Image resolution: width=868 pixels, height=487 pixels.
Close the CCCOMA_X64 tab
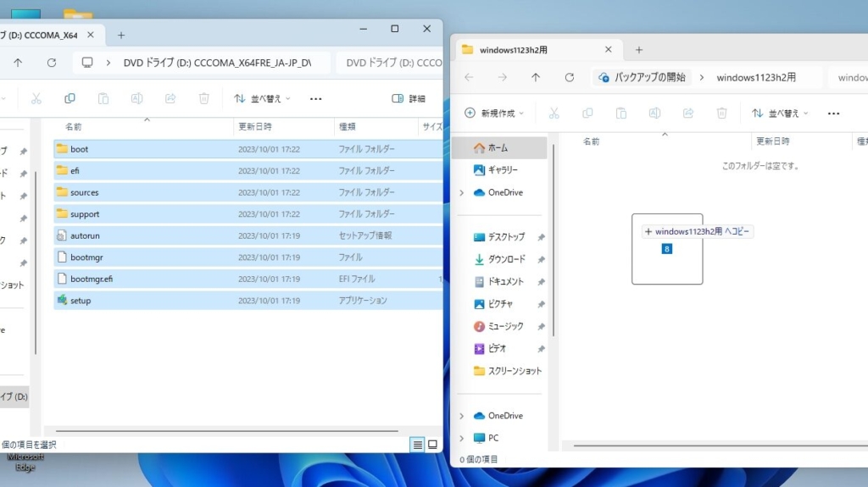tap(91, 35)
